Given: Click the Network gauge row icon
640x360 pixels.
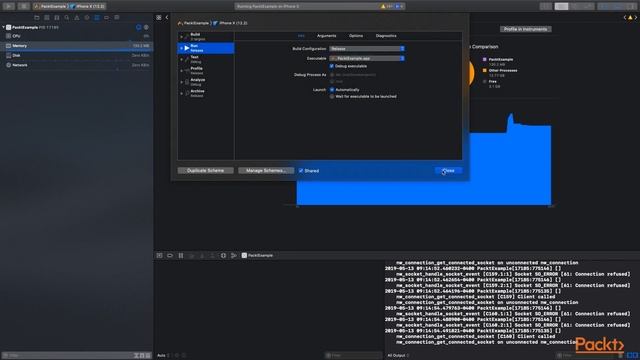Looking at the screenshot, I should click(8, 65).
